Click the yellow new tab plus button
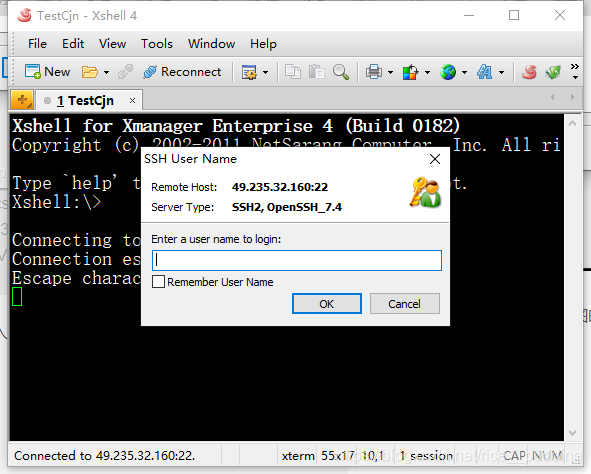 [x=22, y=100]
